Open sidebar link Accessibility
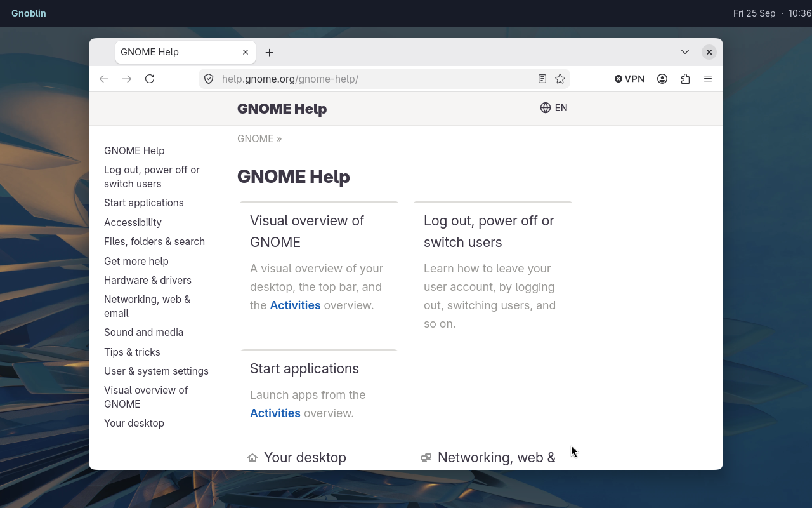The image size is (812, 508). [x=133, y=222]
